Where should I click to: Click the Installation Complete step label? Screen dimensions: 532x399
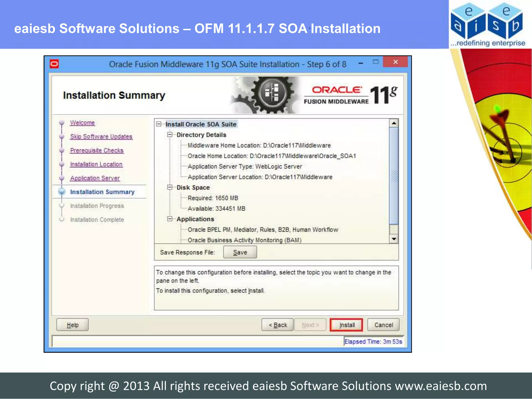97,220
